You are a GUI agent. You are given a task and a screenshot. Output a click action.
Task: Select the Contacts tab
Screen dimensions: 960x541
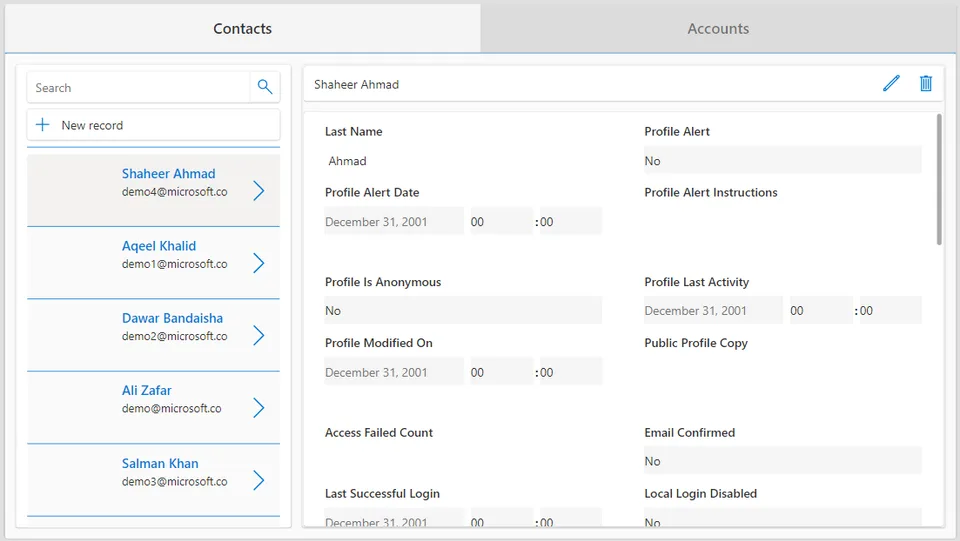[x=242, y=28]
